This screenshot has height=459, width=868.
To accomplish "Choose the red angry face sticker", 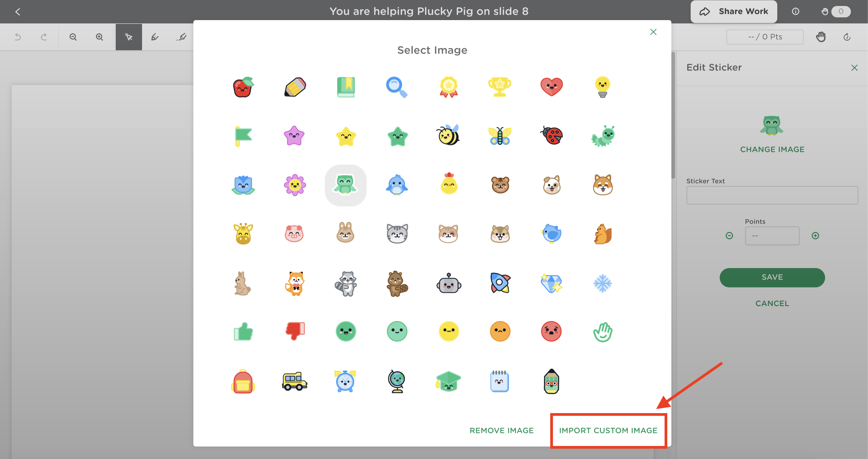I will (x=551, y=331).
